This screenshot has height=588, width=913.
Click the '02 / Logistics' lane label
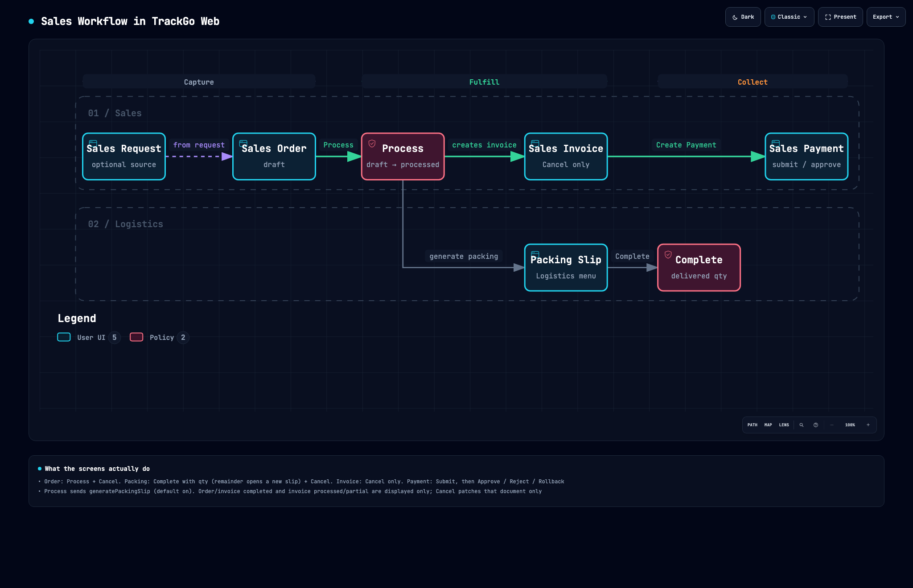126,224
